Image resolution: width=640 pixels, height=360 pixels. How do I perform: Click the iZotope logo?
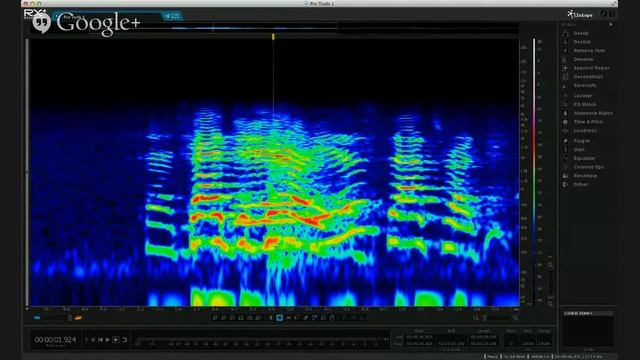click(x=580, y=15)
